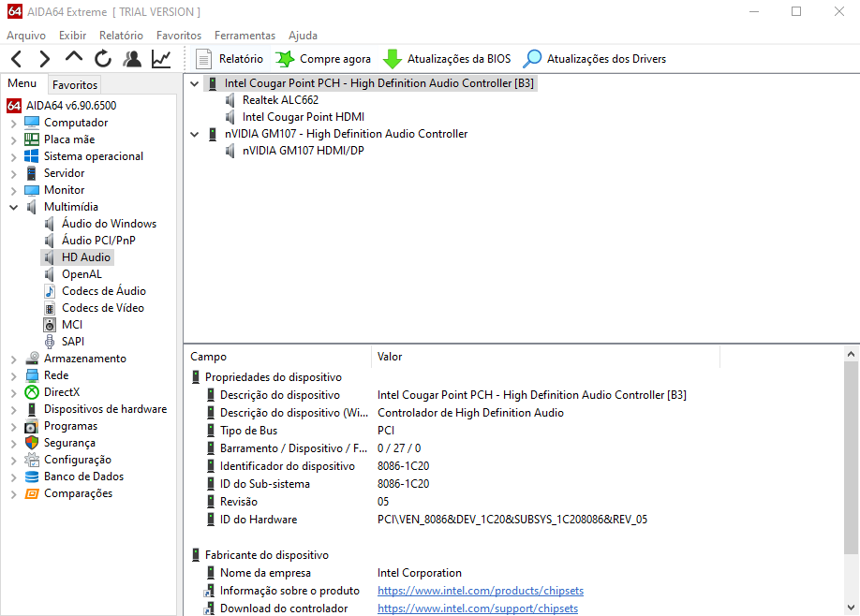The width and height of the screenshot is (860, 616).
Task: Click the Campo column header
Action: 278,357
